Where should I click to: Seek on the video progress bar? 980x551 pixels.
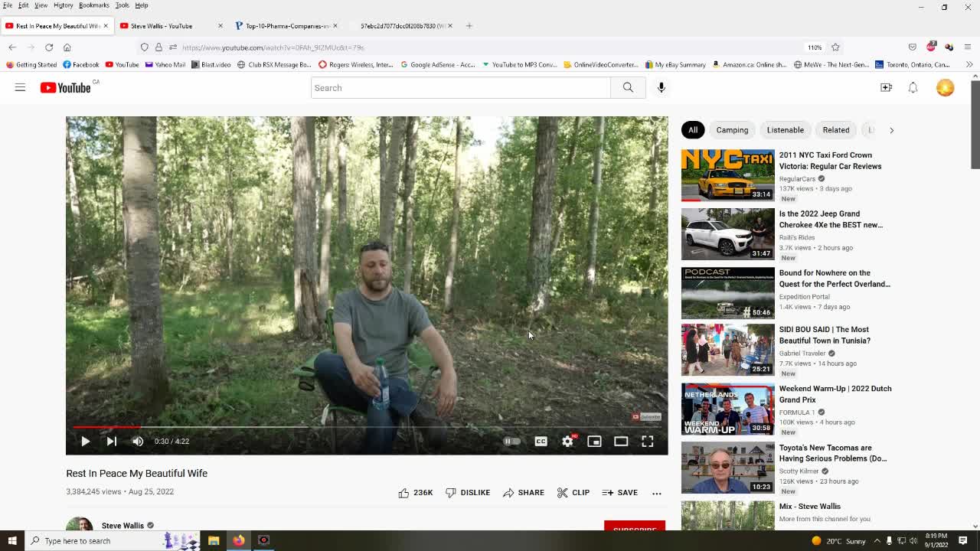[x=367, y=427]
